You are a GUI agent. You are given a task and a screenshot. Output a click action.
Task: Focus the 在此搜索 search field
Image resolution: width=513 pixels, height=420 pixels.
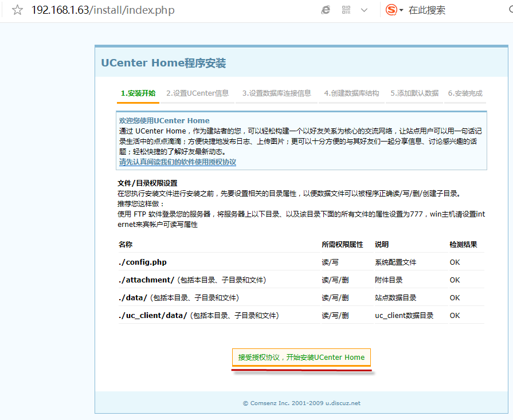tap(426, 10)
